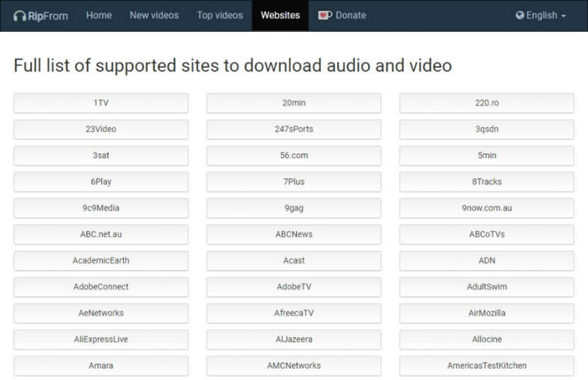Open 9now.com.au supported site
Image resolution: width=588 pixels, height=380 pixels.
tap(487, 208)
